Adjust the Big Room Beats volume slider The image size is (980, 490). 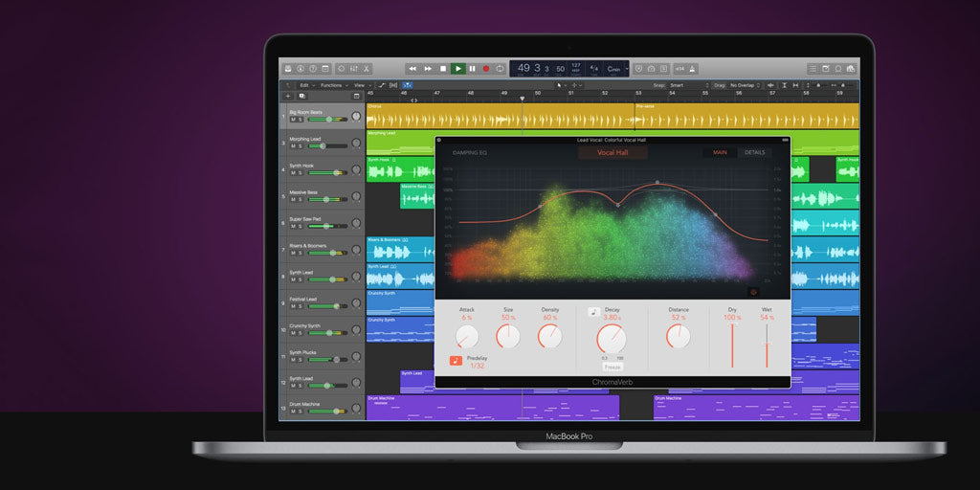click(327, 120)
